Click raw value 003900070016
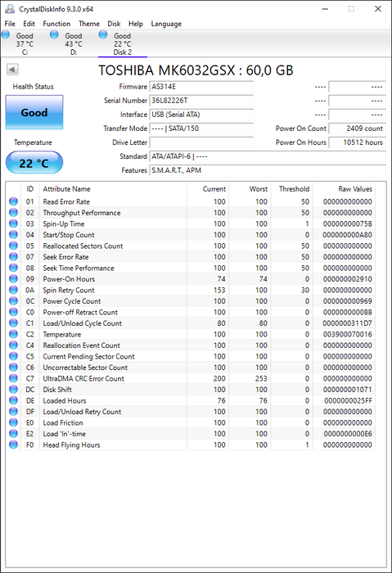Image resolution: width=392 pixels, height=573 pixels. [348, 334]
